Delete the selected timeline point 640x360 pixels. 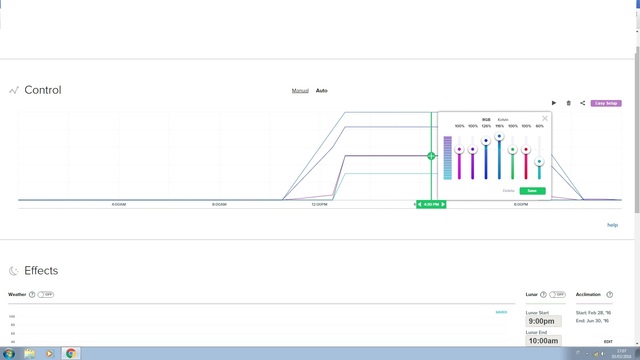tap(509, 191)
